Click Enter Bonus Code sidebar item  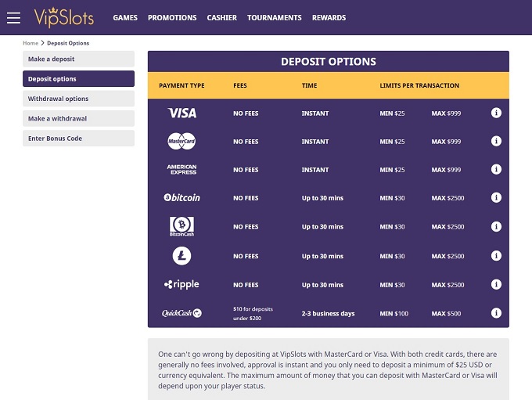[x=78, y=139]
